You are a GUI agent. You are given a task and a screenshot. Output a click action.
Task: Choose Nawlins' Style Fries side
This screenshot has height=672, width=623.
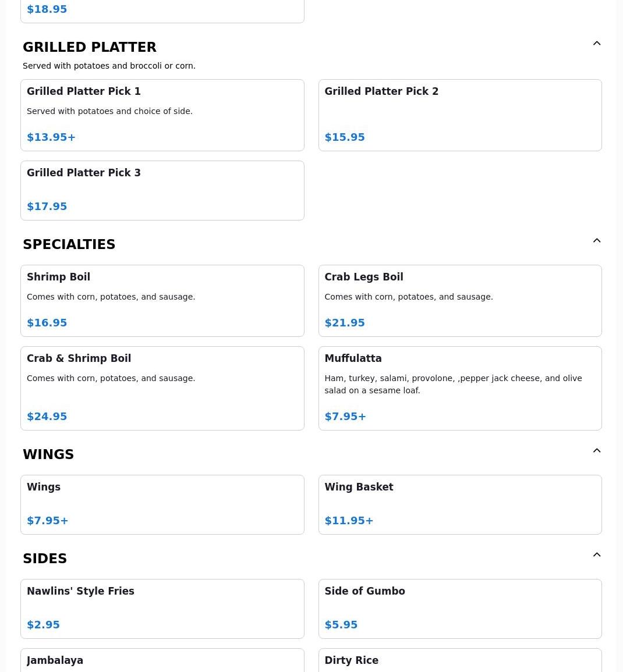(x=162, y=609)
